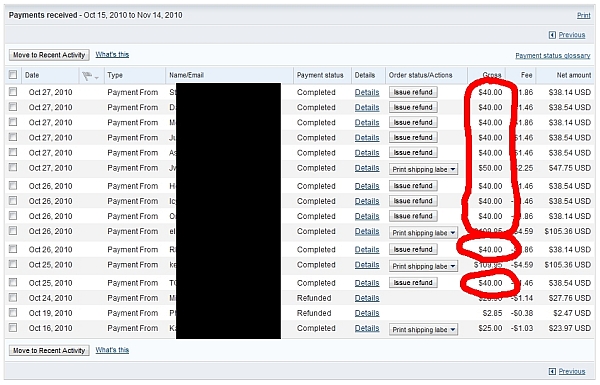This screenshot has width=600, height=385.
Task: Select the Oct 25 $38.54 USD row checkbox
Action: (x=13, y=282)
